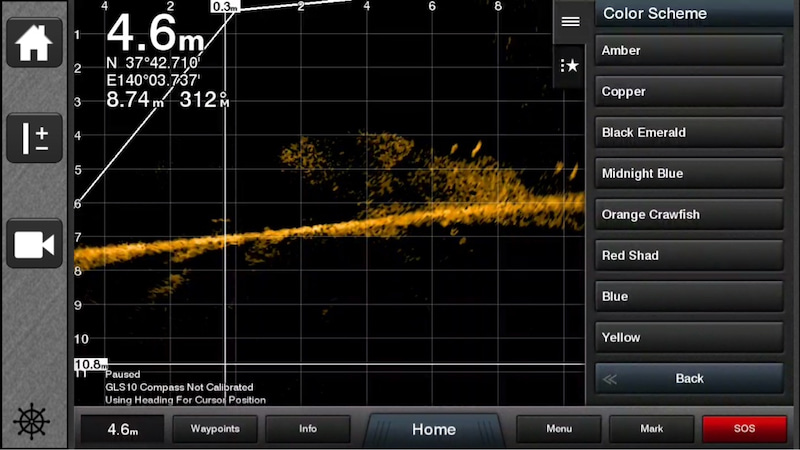Select the Copper color scheme
The image size is (800, 450).
click(689, 92)
